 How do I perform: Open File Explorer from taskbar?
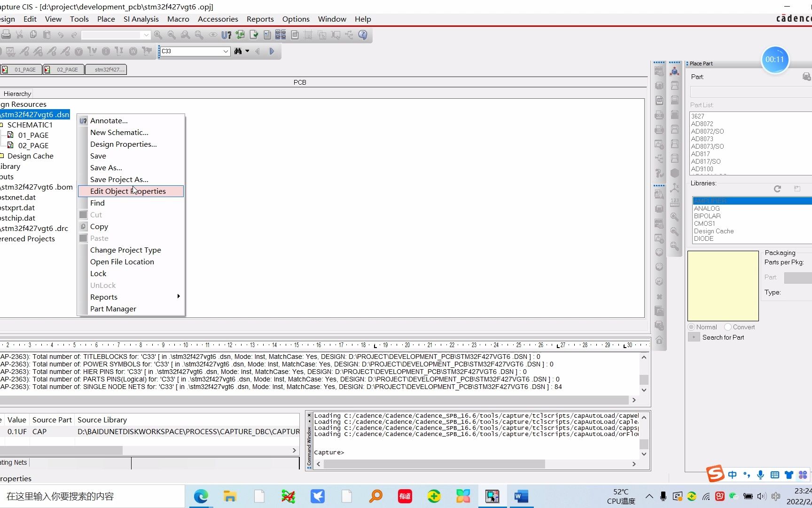coord(230,496)
